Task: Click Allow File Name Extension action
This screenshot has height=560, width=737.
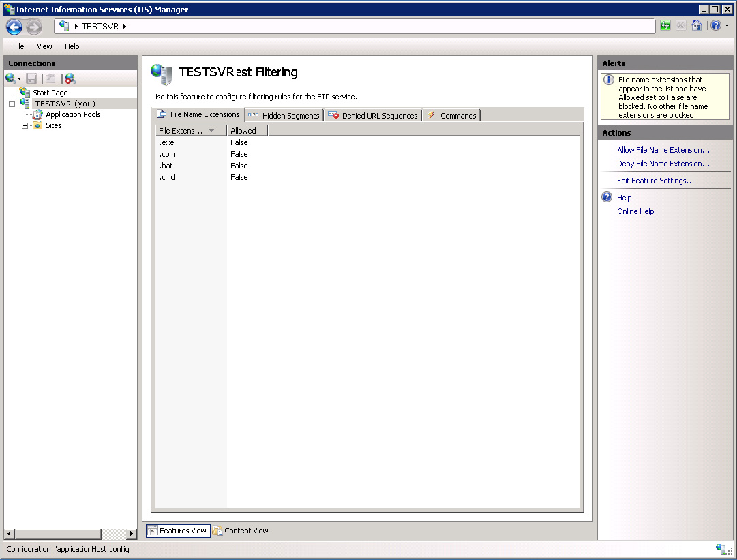Action: pyautogui.click(x=663, y=150)
